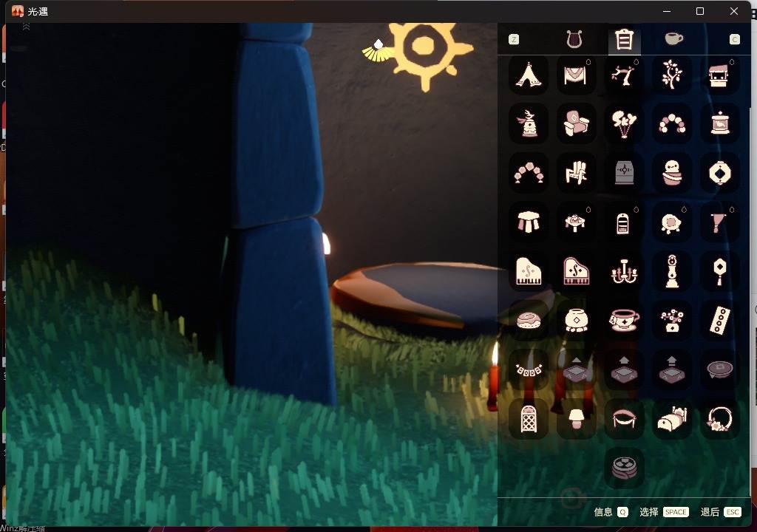
Task: Click the Z previous-tab key hint
Action: point(514,40)
